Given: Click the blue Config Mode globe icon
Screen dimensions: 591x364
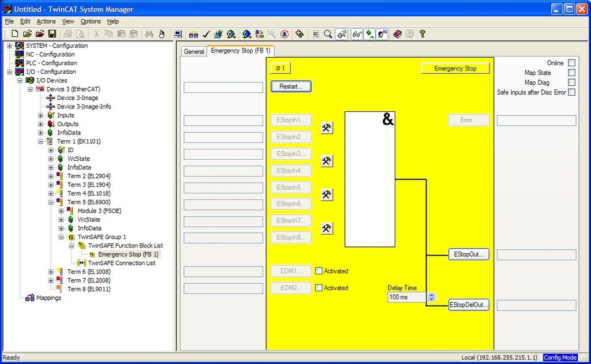Looking at the screenshot, I should point(247,34).
